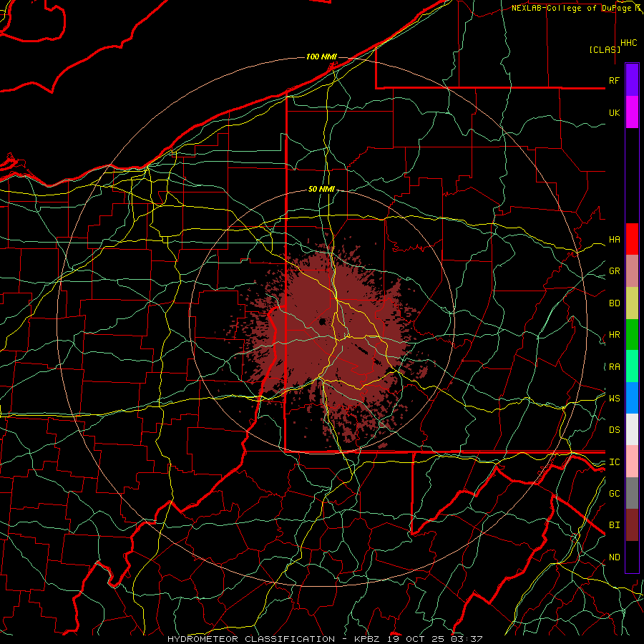Click the [CLAS] legend header
The width and height of the screenshot is (644, 644).
point(605,49)
